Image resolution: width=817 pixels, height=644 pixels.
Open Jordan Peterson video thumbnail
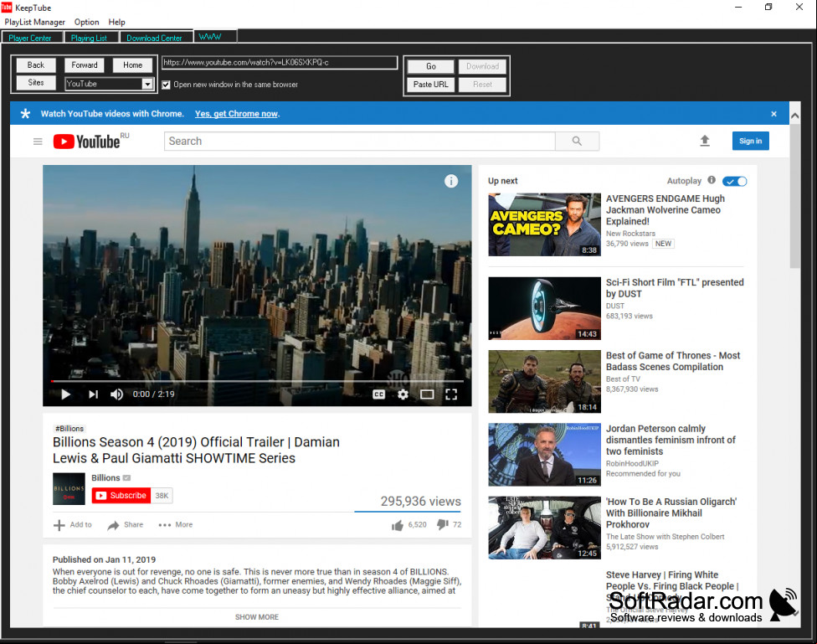pos(544,455)
